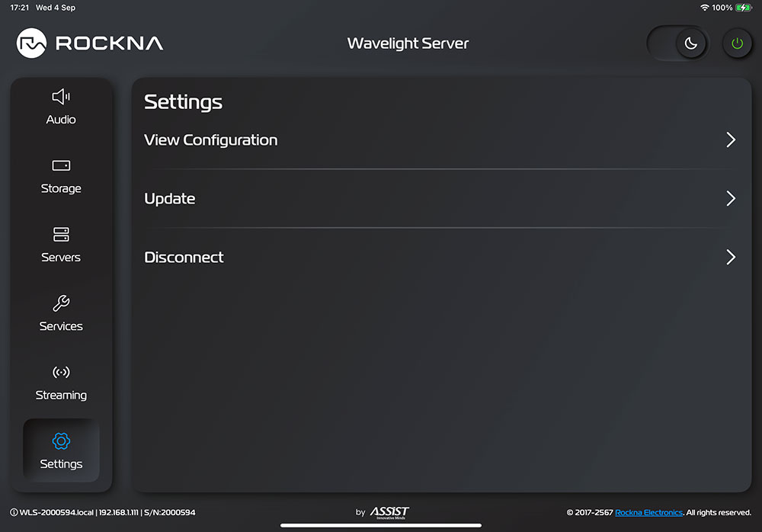The image size is (762, 532).
Task: Expand View Configuration chevron arrow
Action: tap(731, 139)
